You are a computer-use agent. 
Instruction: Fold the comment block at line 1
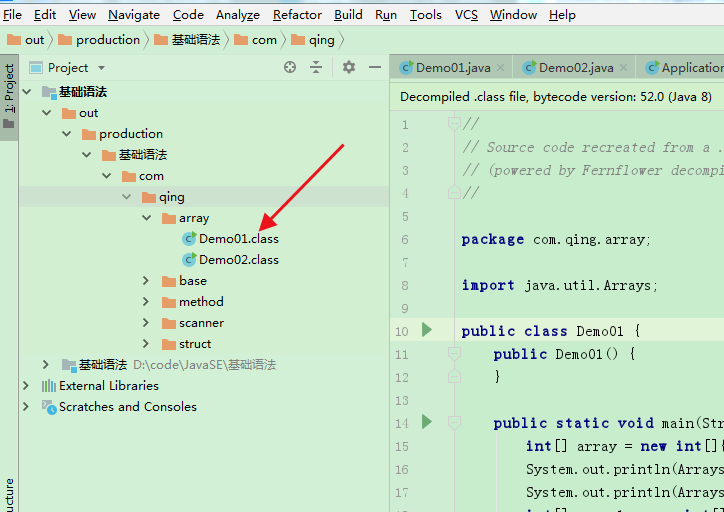454,124
